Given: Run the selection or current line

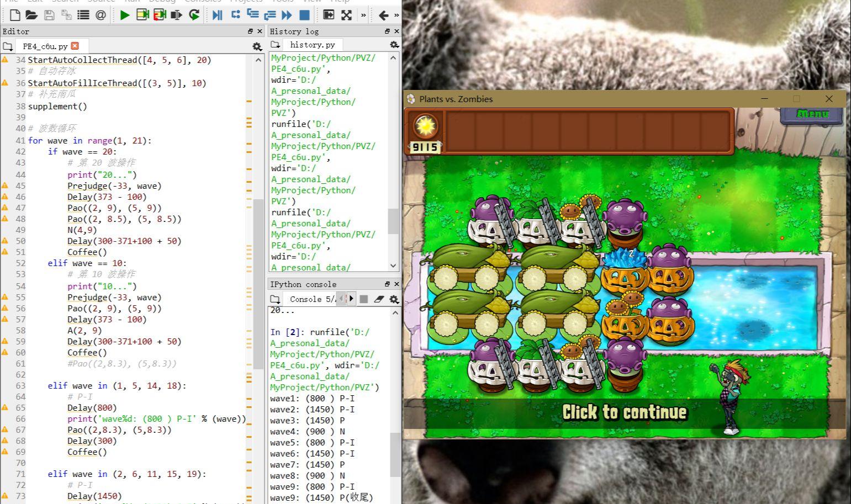Looking at the screenshot, I should pos(177,15).
